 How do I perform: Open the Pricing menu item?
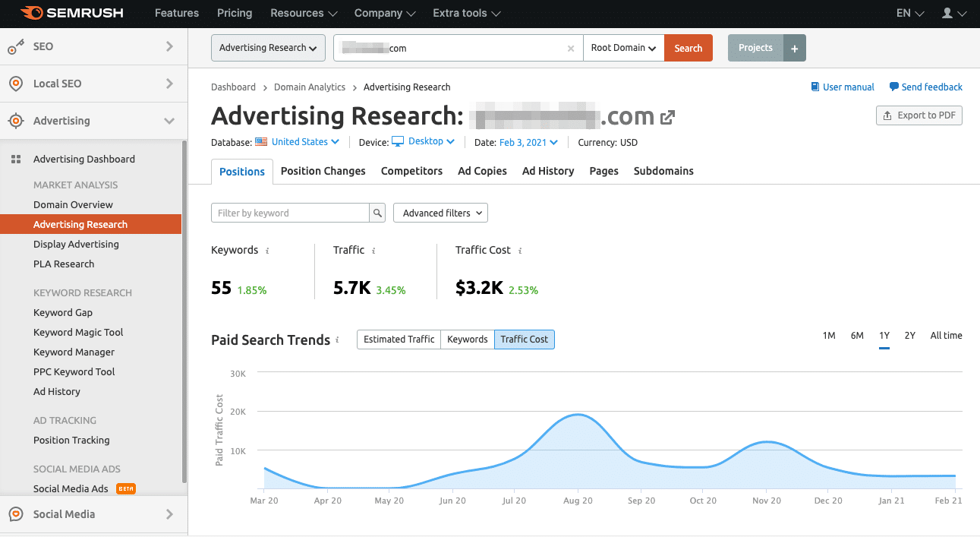coord(235,14)
